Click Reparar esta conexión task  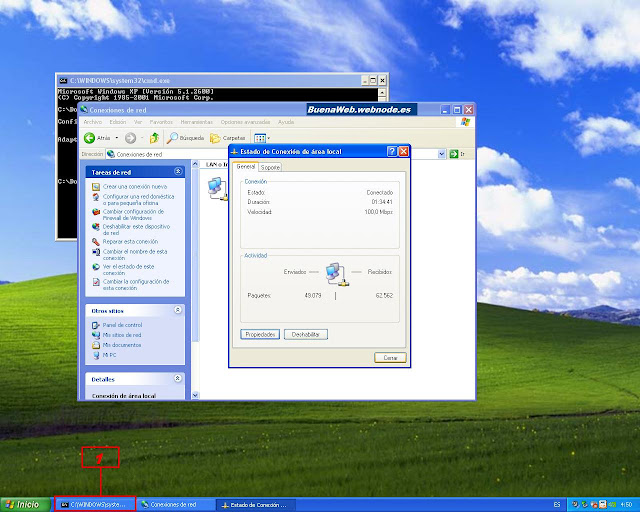130,242
